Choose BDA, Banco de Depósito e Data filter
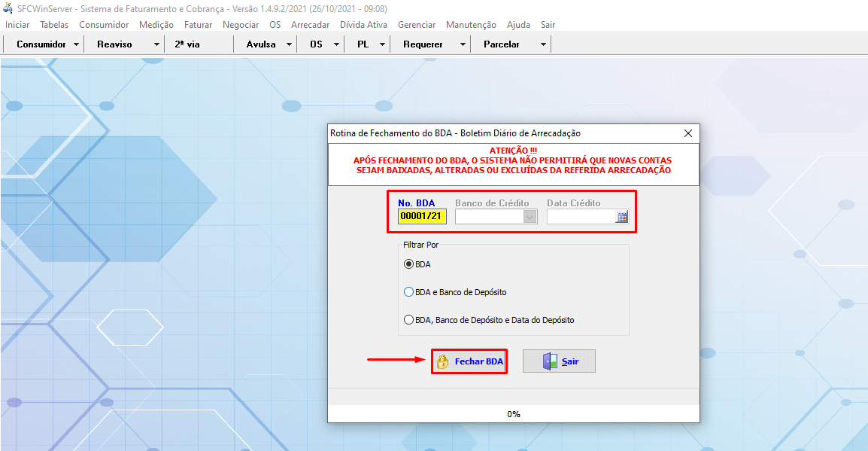 point(409,320)
